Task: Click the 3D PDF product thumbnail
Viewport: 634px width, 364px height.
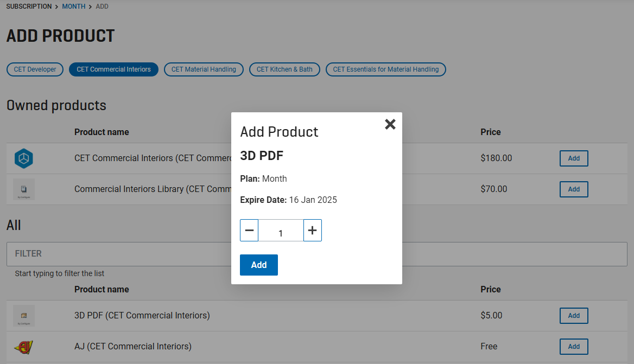Action: (x=24, y=316)
